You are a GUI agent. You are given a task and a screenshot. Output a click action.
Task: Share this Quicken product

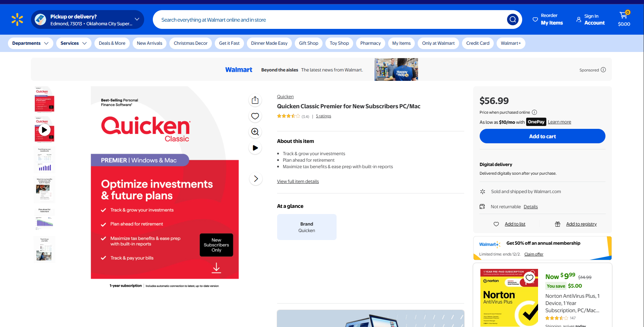[x=255, y=100]
